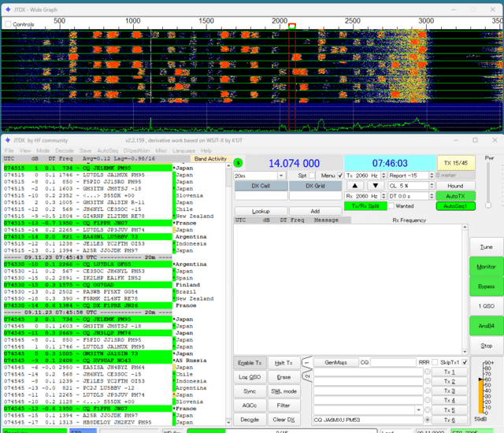
Task: Select the row 'CQ LU7DLS GF05'
Action: 87,264
